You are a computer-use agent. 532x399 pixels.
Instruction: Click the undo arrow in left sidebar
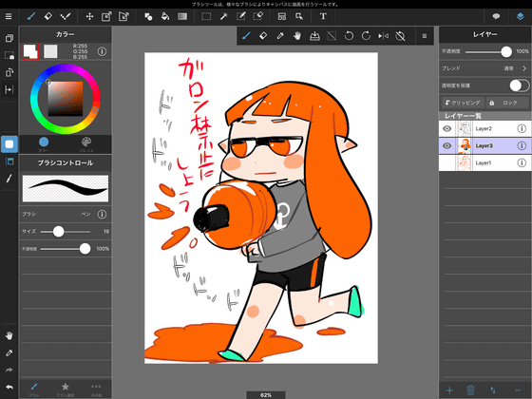coord(9,388)
